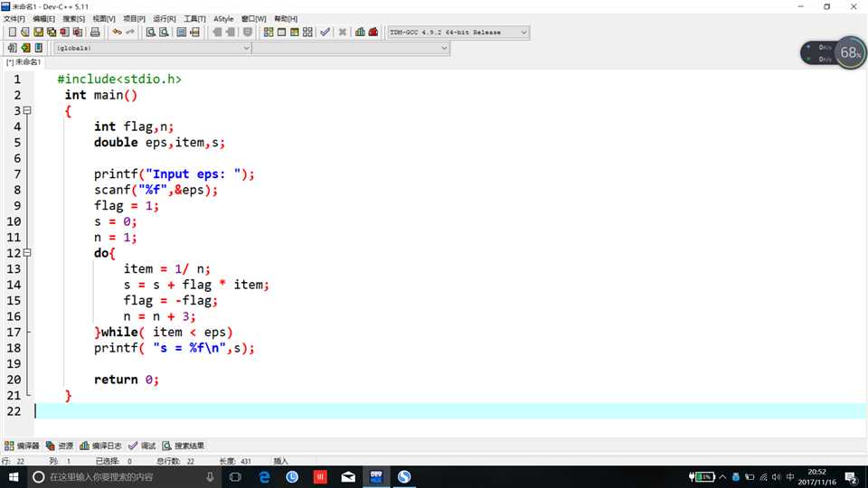Click the delete profiling information icon

pos(373,33)
